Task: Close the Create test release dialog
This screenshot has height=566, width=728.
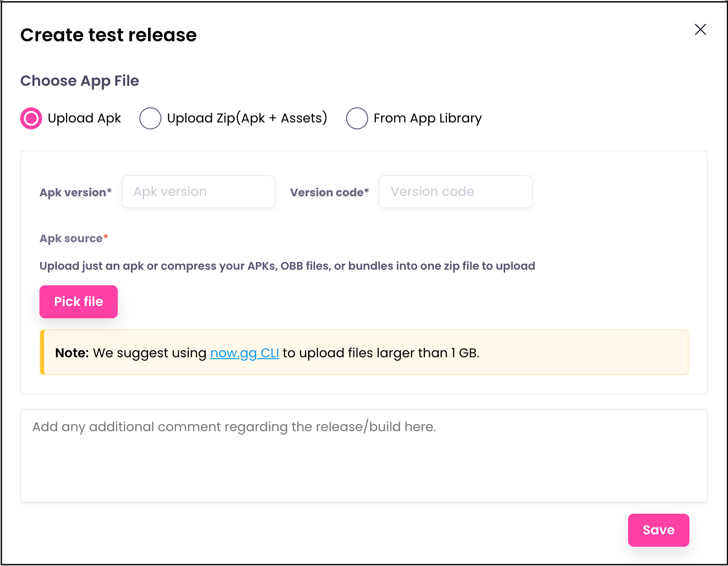Action: pyautogui.click(x=700, y=29)
